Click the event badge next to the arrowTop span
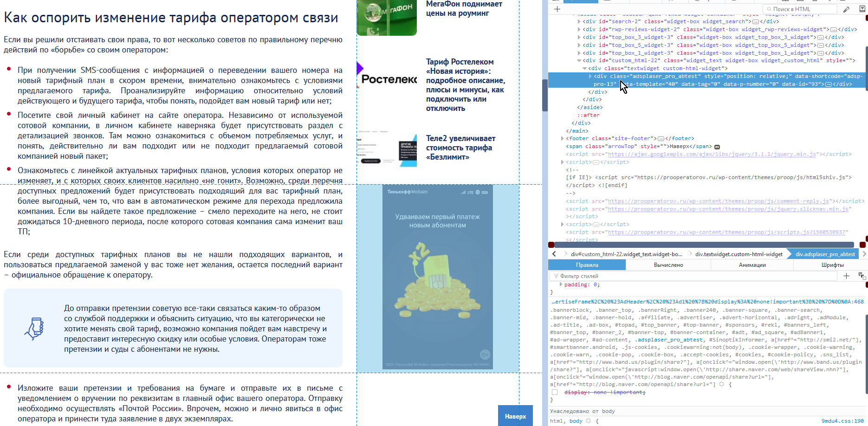868x426 pixels. pyautogui.click(x=717, y=146)
